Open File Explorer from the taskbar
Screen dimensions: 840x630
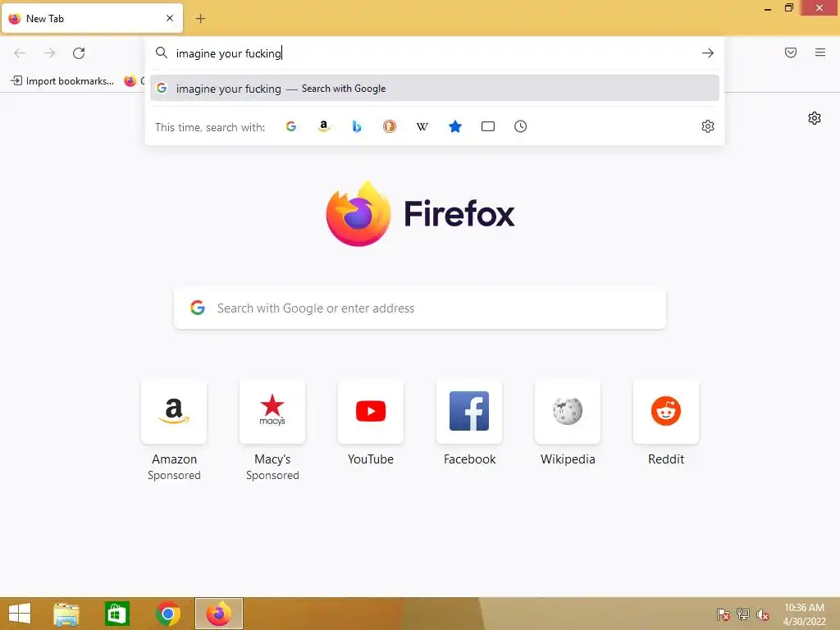(x=66, y=614)
